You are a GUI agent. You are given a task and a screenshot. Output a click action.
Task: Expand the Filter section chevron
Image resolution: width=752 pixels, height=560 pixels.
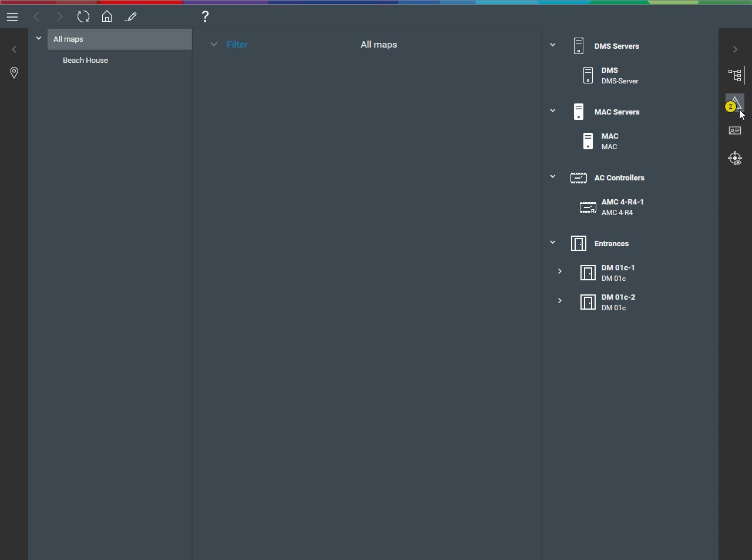214,45
